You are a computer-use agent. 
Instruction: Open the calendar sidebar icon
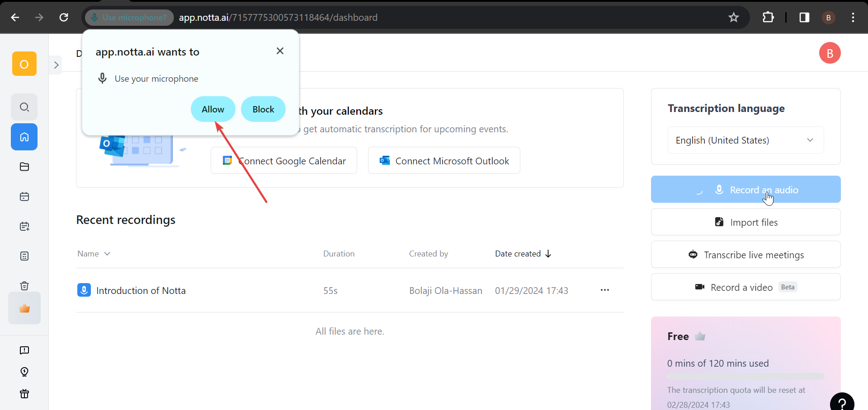(x=24, y=196)
